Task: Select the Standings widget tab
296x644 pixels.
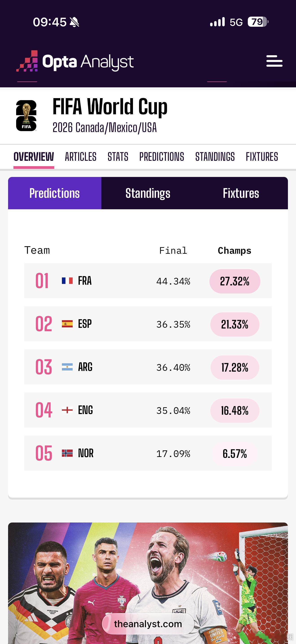Action: (148, 193)
